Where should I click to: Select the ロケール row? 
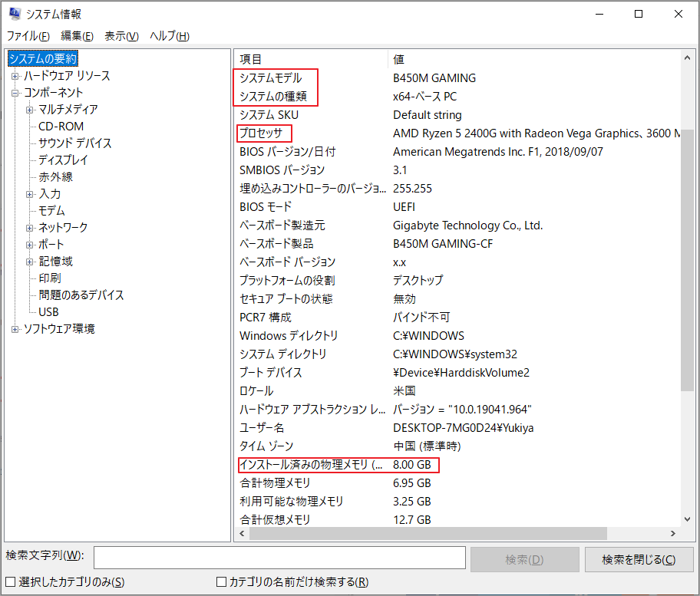[x=457, y=391]
